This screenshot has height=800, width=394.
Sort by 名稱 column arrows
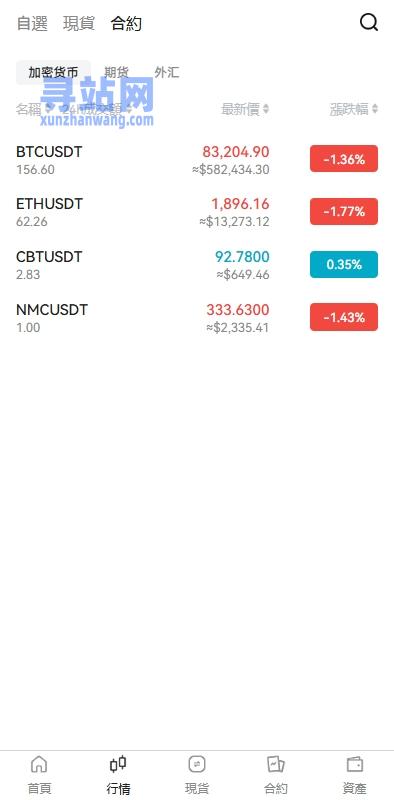pyautogui.click(x=48, y=109)
